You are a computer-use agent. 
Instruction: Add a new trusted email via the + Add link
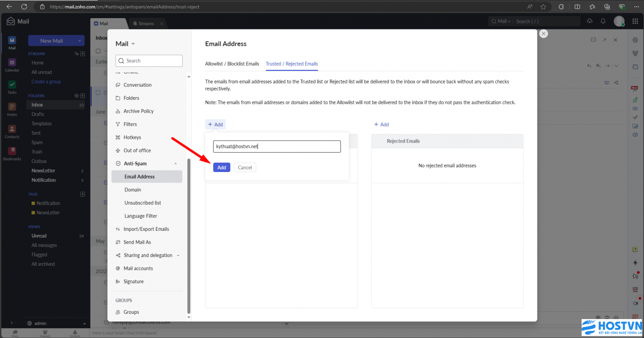click(215, 124)
